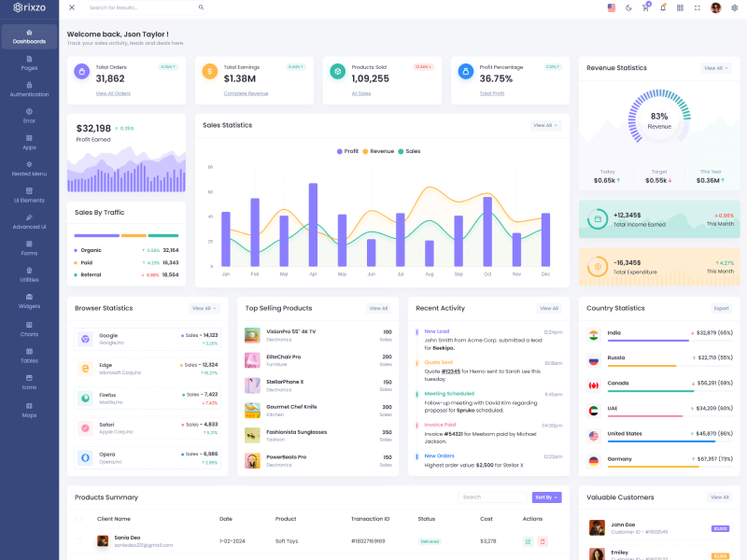
Task: Select the table header checkbox
Action: (x=79, y=519)
